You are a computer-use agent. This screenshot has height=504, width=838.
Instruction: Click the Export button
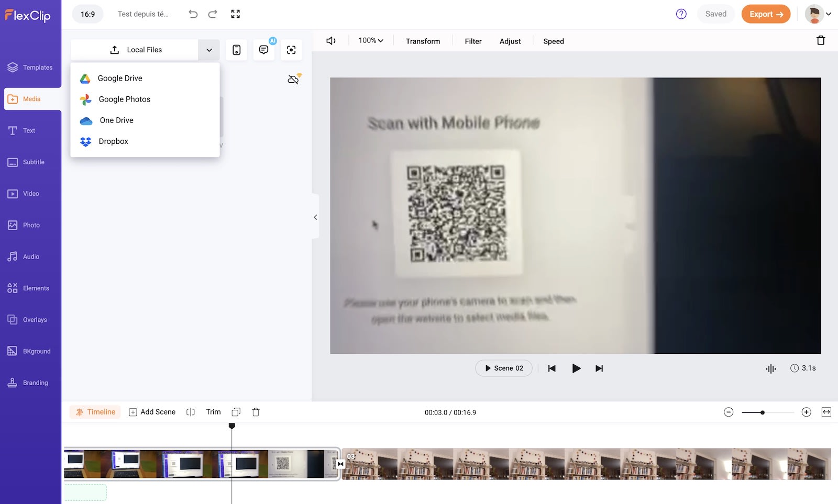click(766, 14)
